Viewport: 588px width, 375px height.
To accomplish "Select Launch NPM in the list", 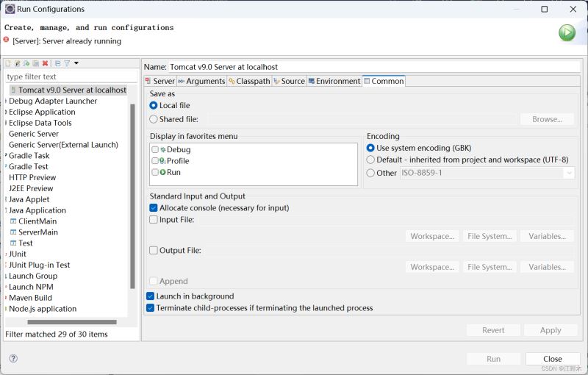I will [x=31, y=287].
